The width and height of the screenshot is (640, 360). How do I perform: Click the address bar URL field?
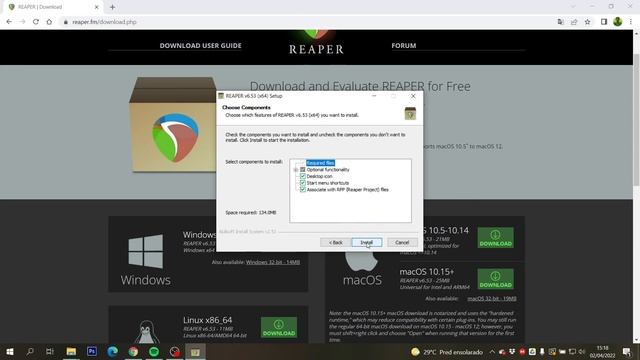(x=306, y=22)
